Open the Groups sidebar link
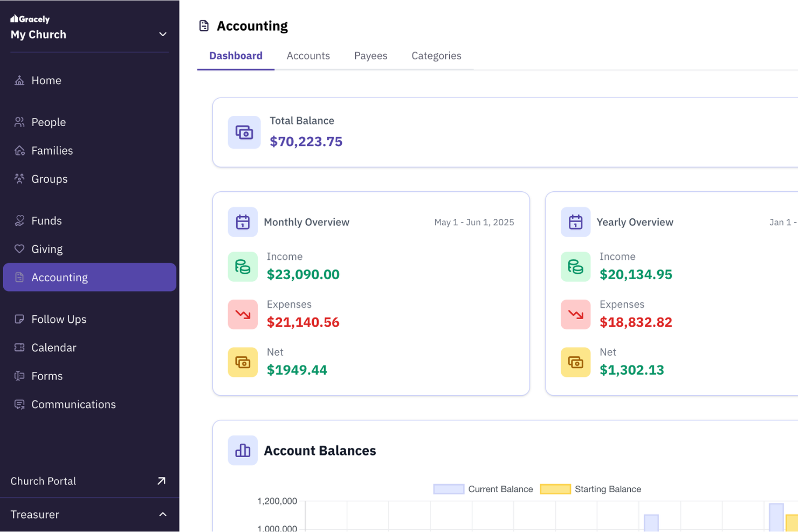Image resolution: width=798 pixels, height=532 pixels. (90, 179)
